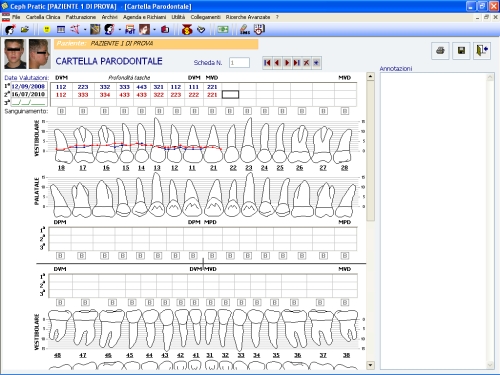Toggle palatal bleeding box below tooth 18
500x375 pixels.
60,256
